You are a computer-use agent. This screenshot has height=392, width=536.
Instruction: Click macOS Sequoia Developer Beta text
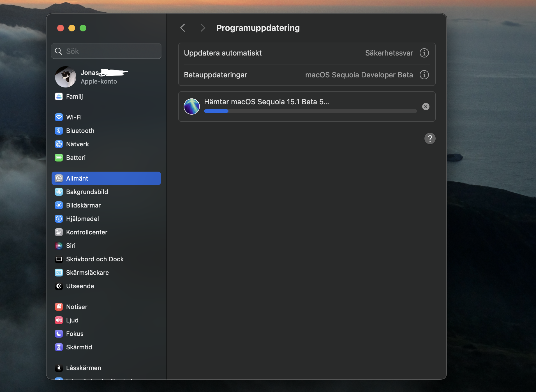click(x=359, y=75)
